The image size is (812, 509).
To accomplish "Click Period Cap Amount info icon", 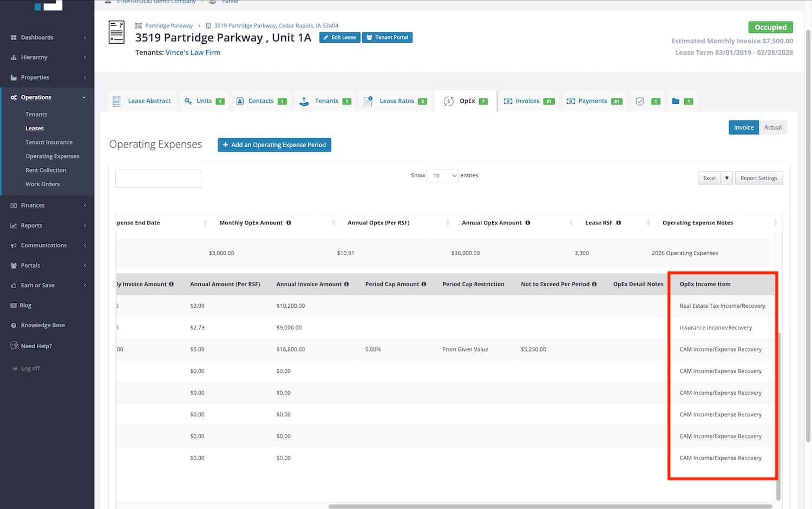I will click(x=424, y=285).
